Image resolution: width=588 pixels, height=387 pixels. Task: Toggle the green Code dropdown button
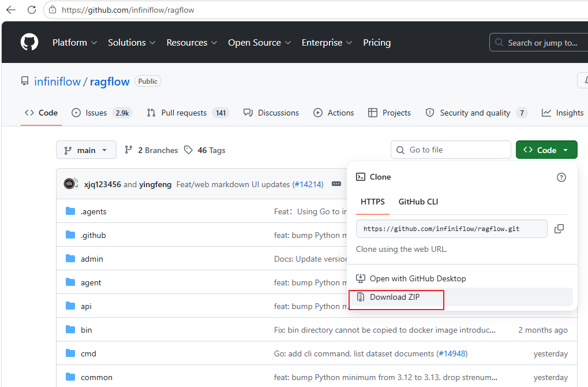pyautogui.click(x=546, y=150)
